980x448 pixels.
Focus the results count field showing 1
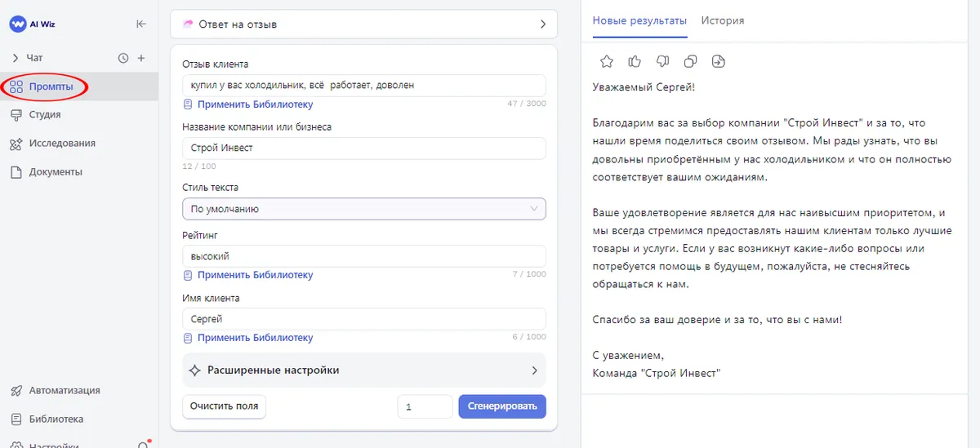click(x=425, y=406)
